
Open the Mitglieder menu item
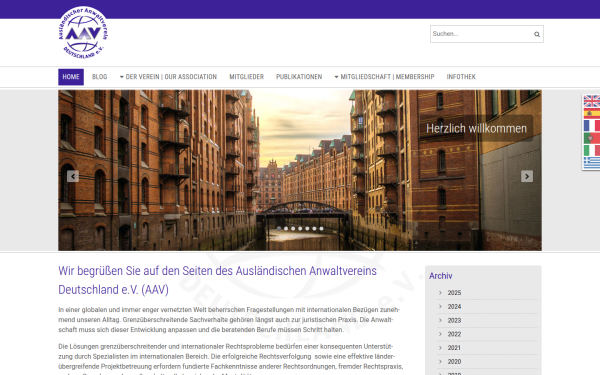click(246, 77)
